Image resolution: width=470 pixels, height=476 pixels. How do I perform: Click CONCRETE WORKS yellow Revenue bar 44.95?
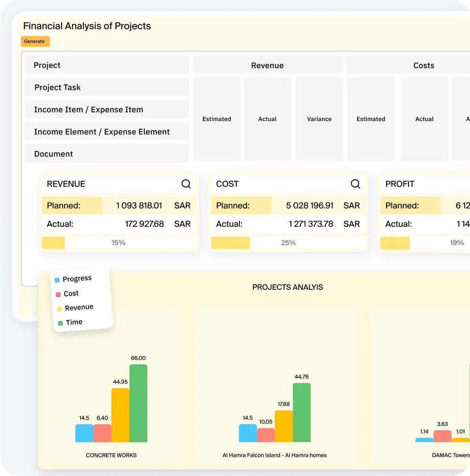click(x=120, y=415)
